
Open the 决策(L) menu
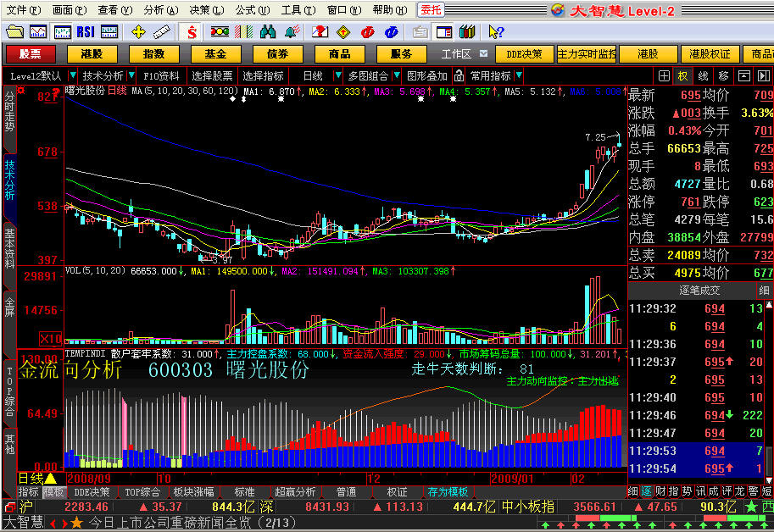pos(206,10)
